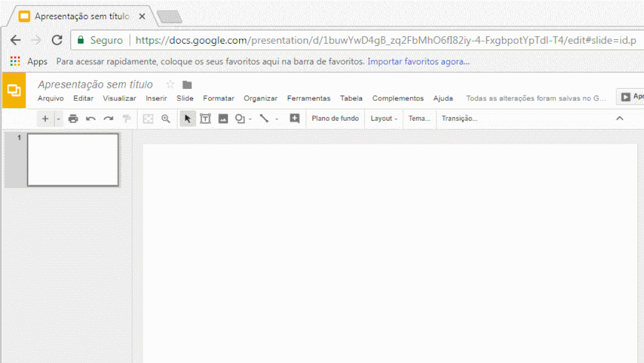Open the shapes dropdown arrow
Screen dimensions: 644x363
250,119
